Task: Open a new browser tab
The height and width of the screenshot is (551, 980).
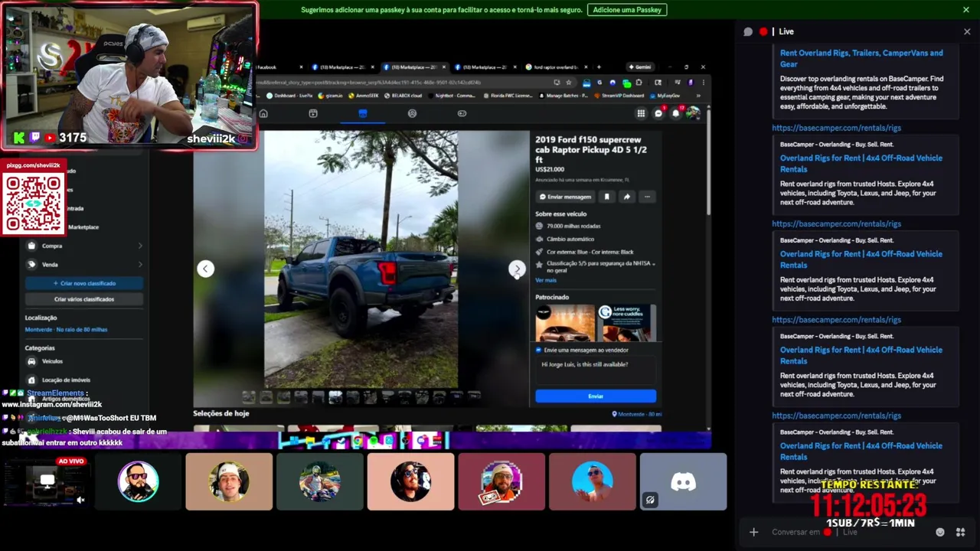Action: click(599, 67)
